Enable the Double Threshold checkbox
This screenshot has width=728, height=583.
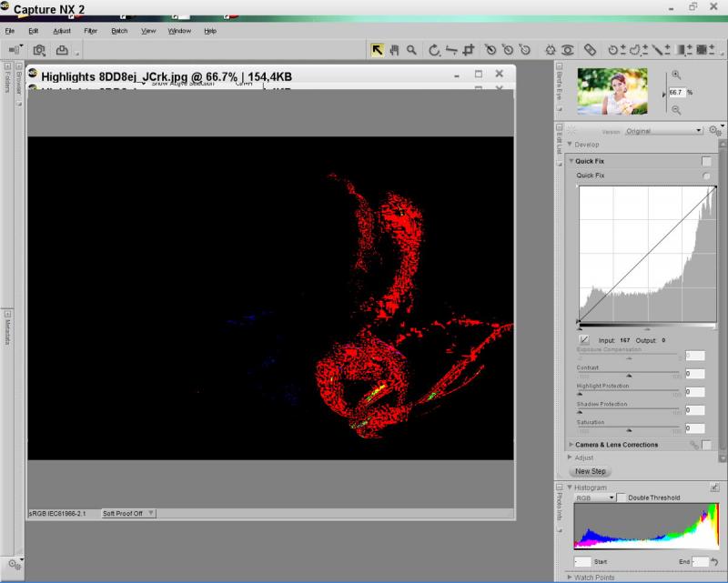point(622,498)
